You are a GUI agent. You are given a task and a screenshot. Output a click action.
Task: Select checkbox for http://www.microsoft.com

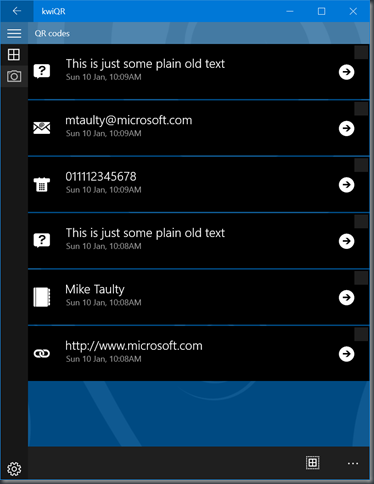coord(361,334)
